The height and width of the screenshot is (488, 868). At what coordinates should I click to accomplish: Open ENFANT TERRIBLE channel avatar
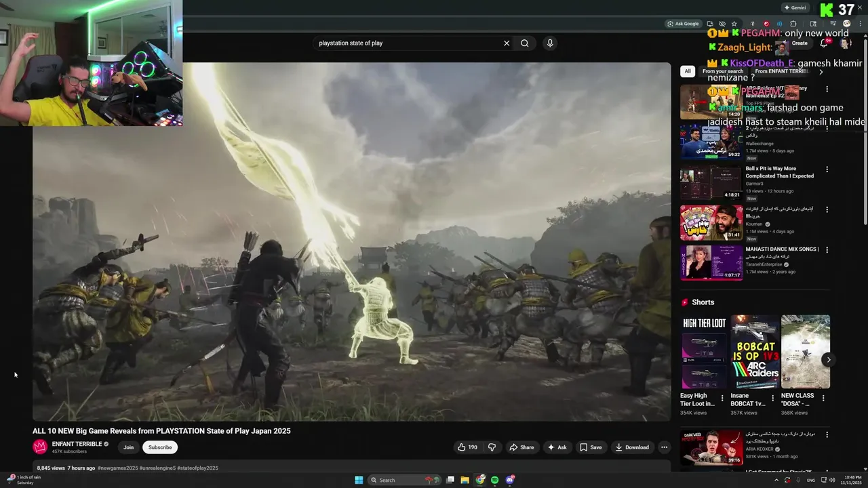(40, 447)
